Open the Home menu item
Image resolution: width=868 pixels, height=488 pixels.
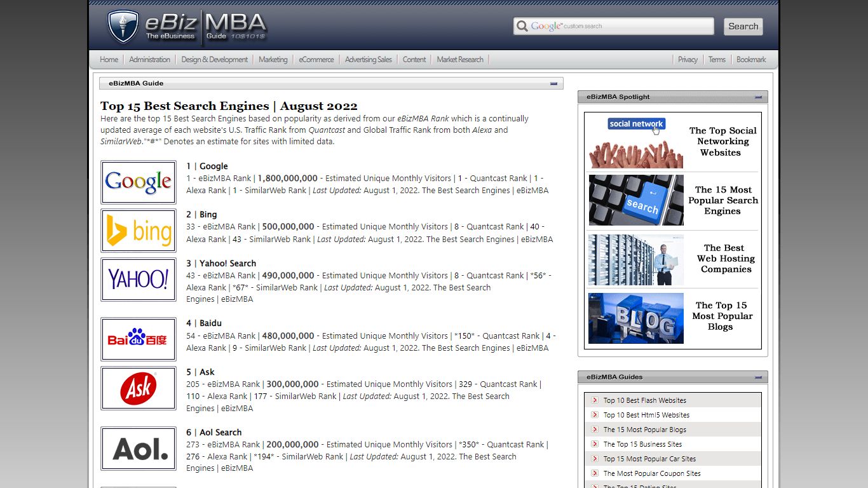[x=109, y=60]
